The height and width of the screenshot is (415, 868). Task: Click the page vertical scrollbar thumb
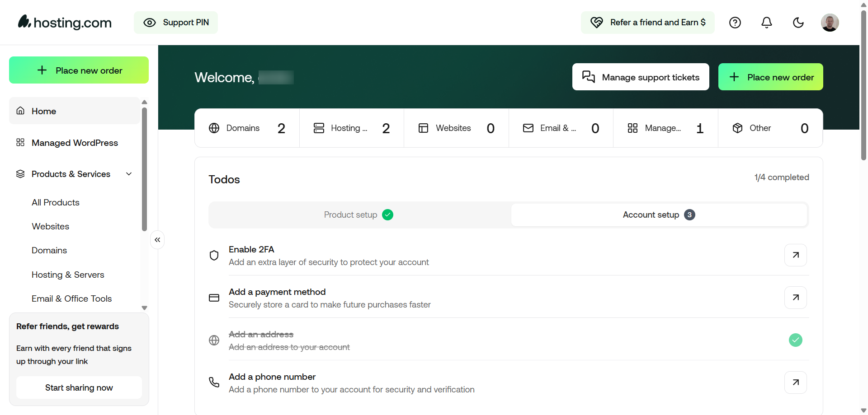pos(863,85)
